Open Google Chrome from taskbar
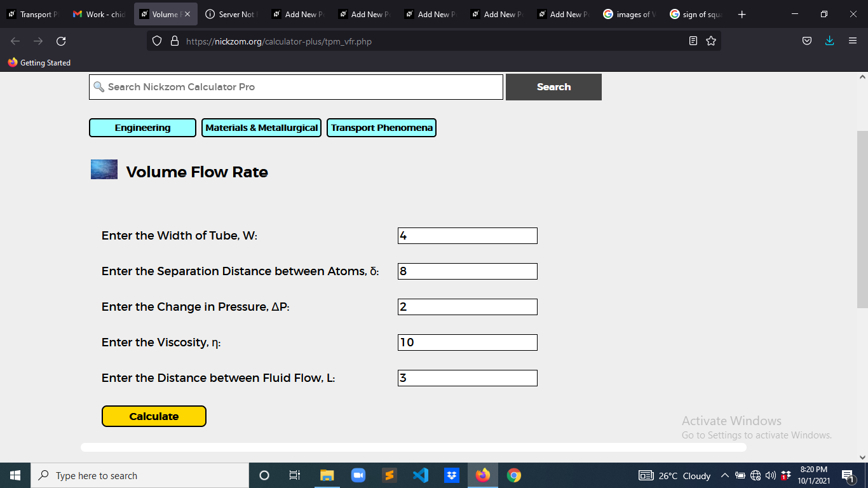Image resolution: width=868 pixels, height=488 pixels. (x=514, y=475)
